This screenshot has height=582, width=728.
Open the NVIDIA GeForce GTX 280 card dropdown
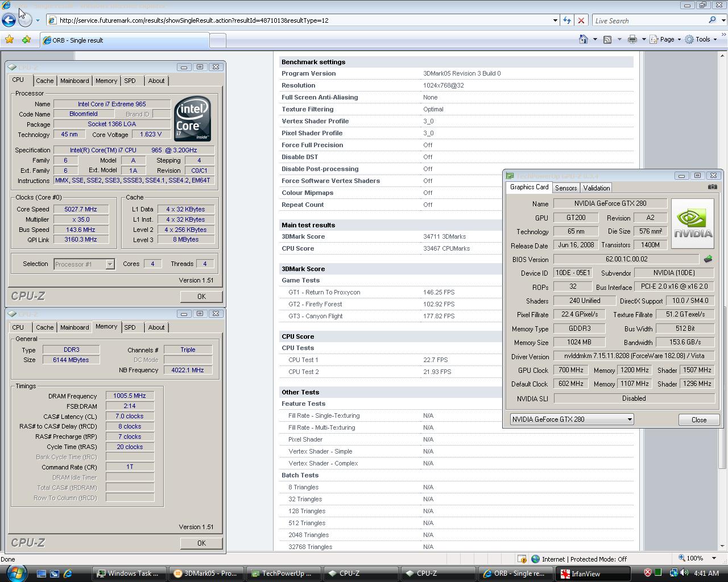572,419
